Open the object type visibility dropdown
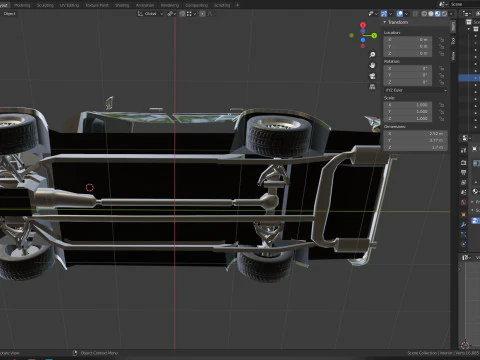The image size is (480, 360). [x=373, y=14]
